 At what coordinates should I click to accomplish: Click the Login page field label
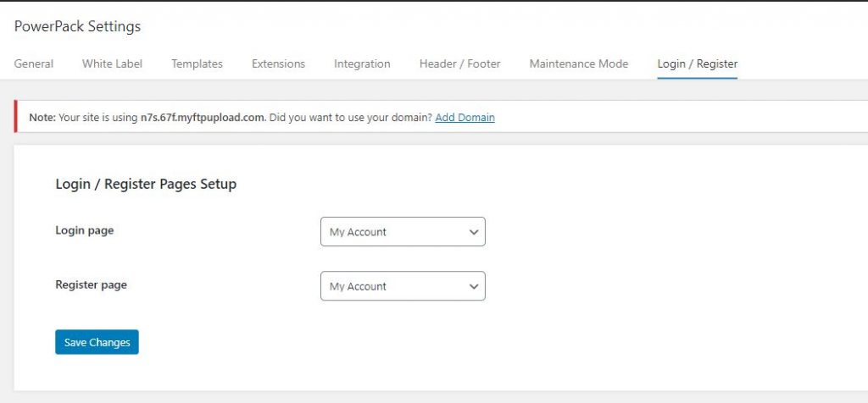pyautogui.click(x=84, y=230)
